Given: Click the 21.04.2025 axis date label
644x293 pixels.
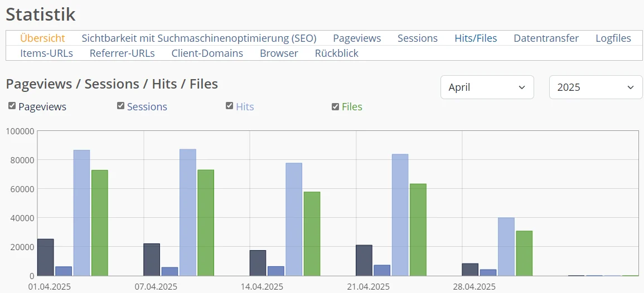Looking at the screenshot, I should pos(368,286).
